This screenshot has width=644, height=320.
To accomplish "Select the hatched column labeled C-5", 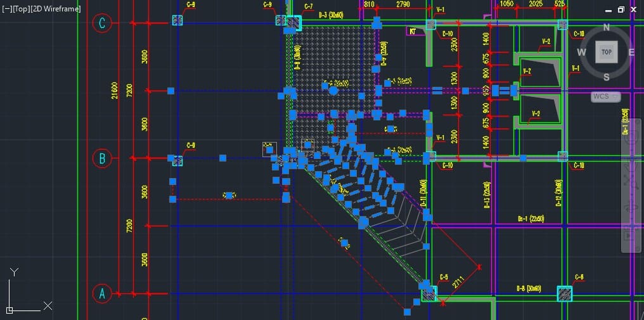I will tap(428, 294).
